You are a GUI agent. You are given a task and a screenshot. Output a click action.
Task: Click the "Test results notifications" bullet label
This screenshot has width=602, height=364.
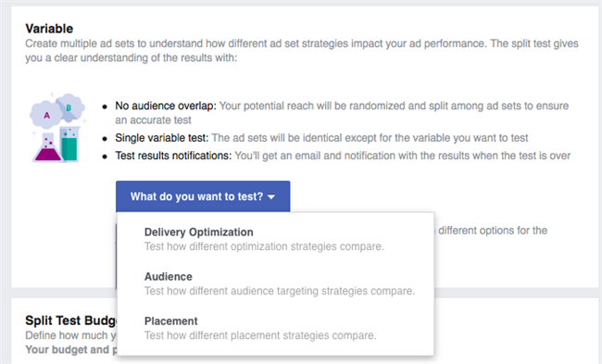(x=173, y=156)
